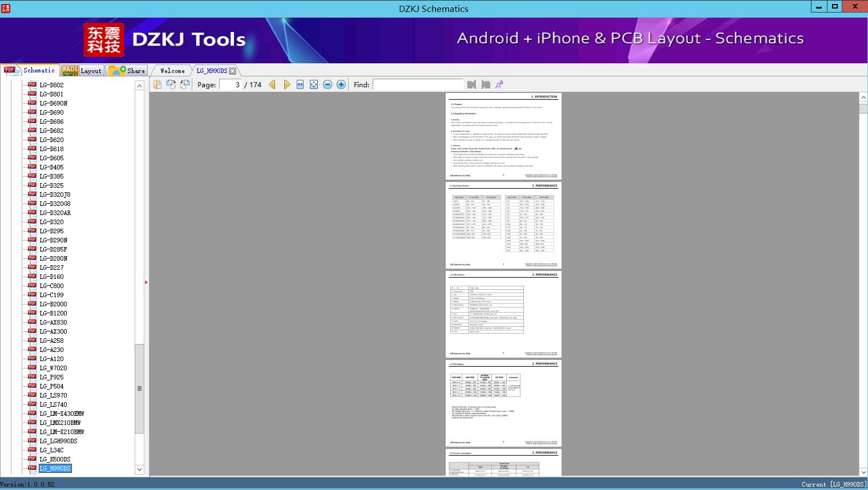Click the page number input field
The height and width of the screenshot is (490, 868).
tap(231, 84)
